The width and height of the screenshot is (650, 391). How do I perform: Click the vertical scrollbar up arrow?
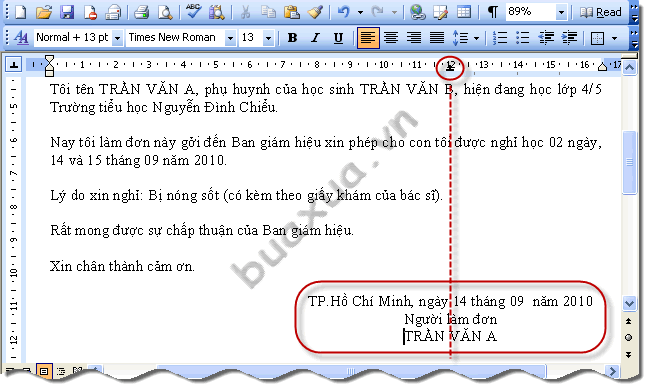pos(630,67)
